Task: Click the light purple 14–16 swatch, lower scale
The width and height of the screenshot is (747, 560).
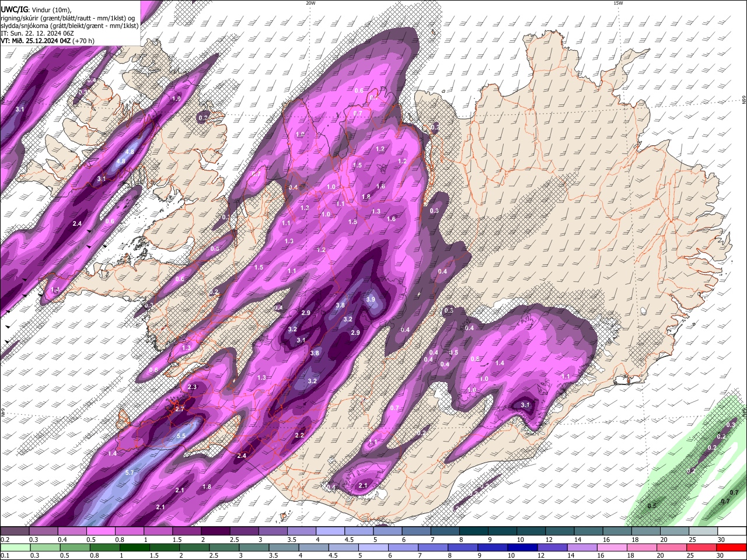Action: [584, 547]
